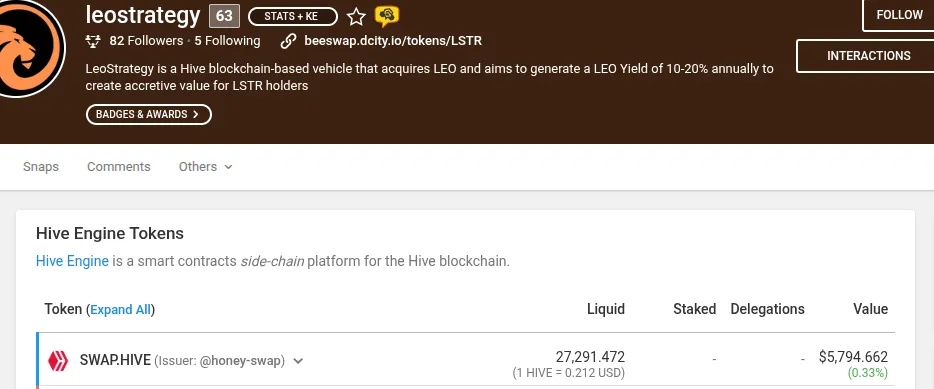This screenshot has height=389, width=934.
Task: Click the favorite star icon
Action: pyautogui.click(x=356, y=17)
